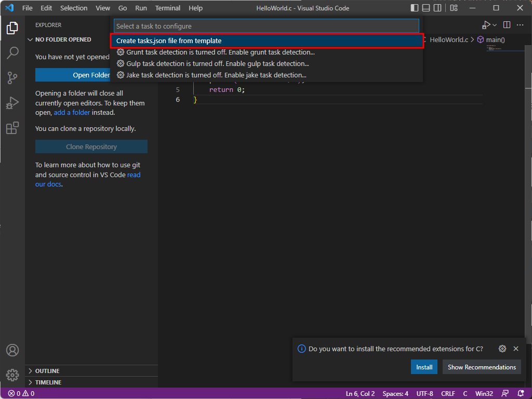
Task: Expand the TIMELINE section
Action: click(x=91, y=382)
